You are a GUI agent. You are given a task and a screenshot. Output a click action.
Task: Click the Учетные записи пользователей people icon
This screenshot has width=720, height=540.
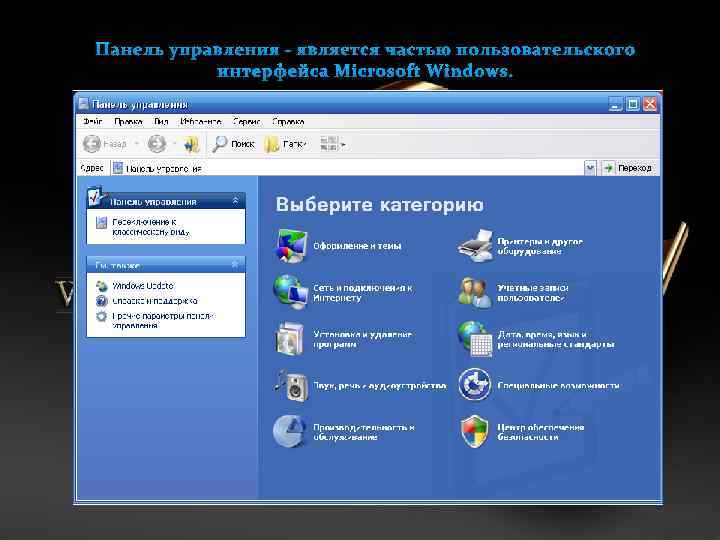click(475, 292)
